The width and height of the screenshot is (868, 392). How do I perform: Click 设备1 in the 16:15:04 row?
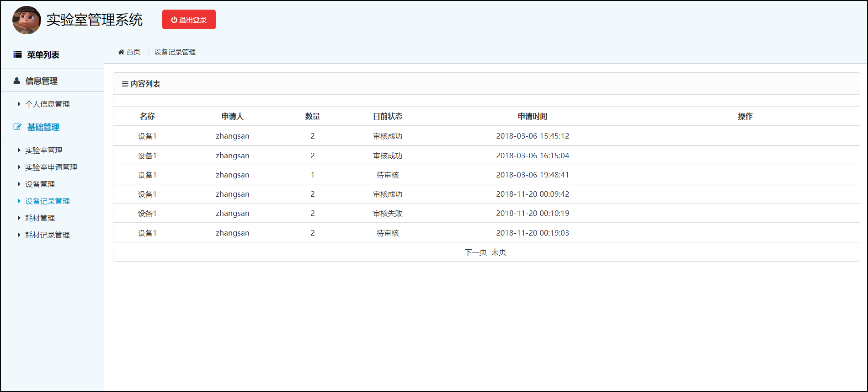(x=147, y=156)
